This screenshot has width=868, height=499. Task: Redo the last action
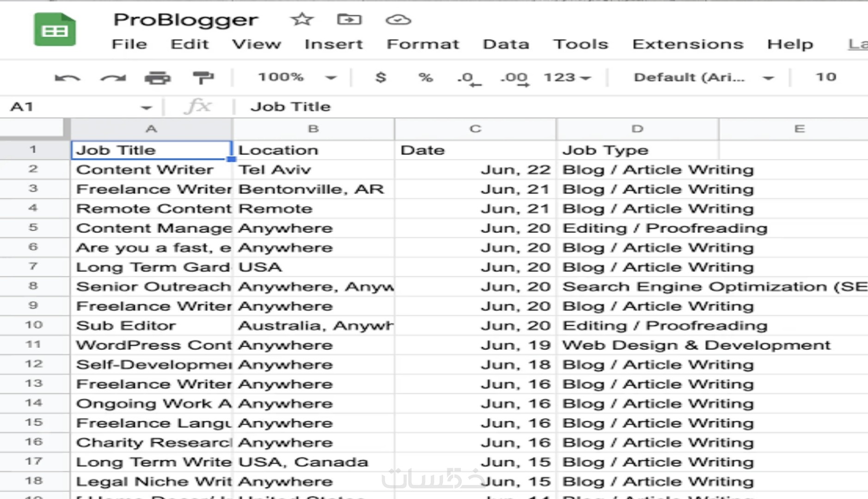[x=113, y=78]
